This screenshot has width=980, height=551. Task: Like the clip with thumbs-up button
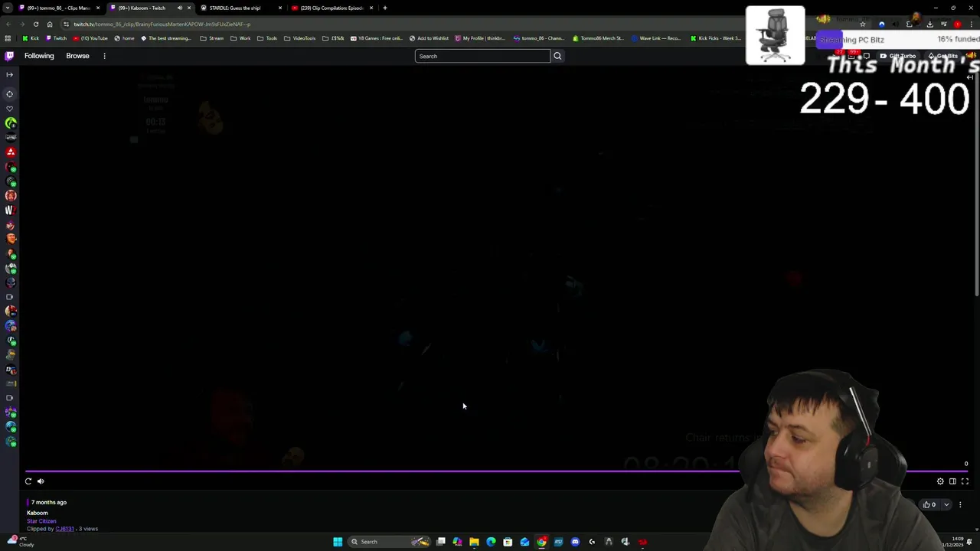coord(929,504)
